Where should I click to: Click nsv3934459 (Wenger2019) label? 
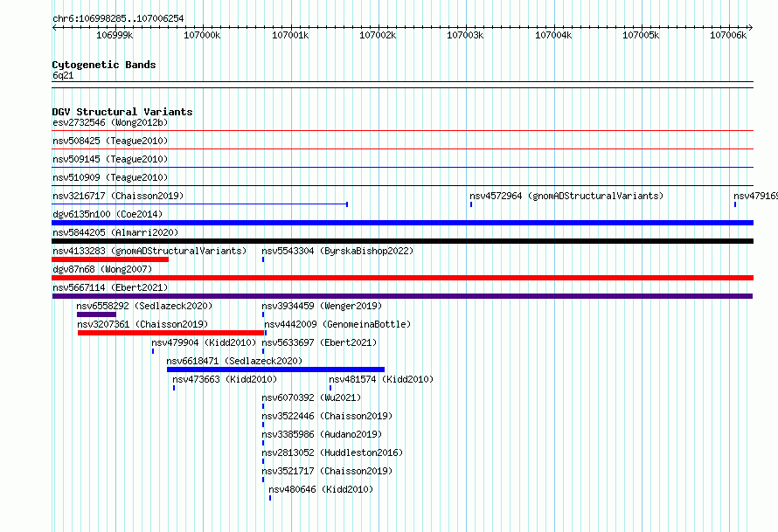pyautogui.click(x=322, y=306)
